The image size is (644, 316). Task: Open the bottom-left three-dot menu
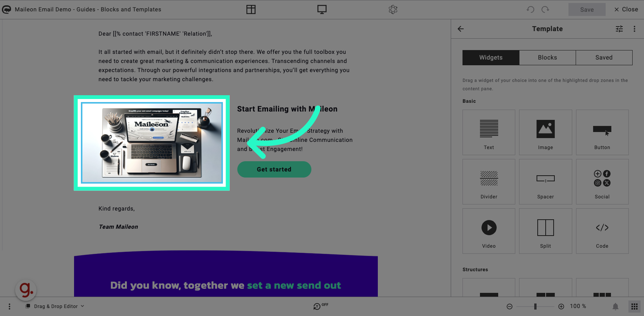coord(9,306)
